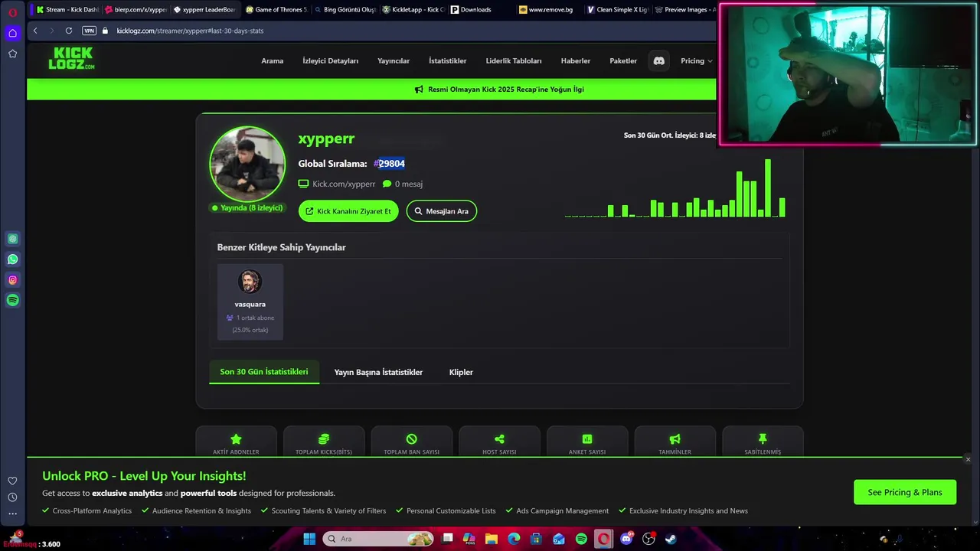This screenshot has height=551, width=980.
Task: Open Liderlik Tabloları menu item
Action: 514,60
